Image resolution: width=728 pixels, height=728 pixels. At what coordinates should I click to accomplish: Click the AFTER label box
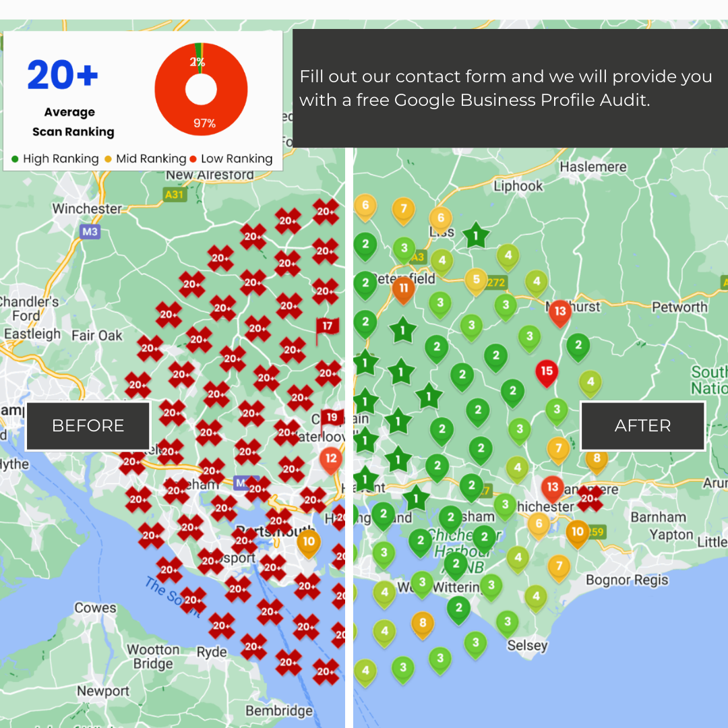pyautogui.click(x=642, y=426)
